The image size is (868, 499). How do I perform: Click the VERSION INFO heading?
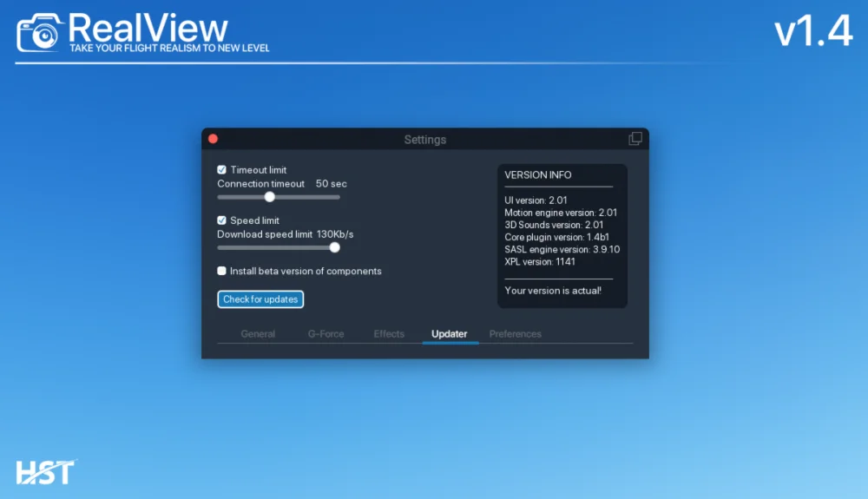538,174
